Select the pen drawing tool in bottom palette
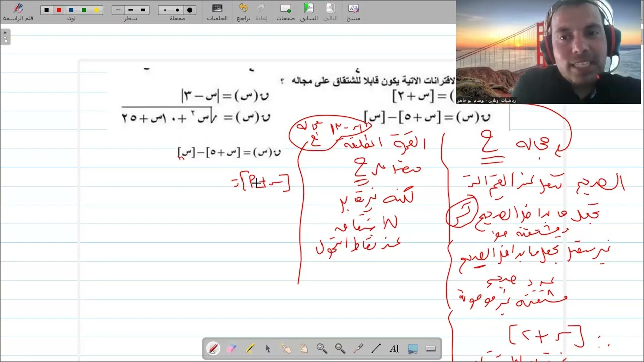Screen dimensions: 644x362 [x=213, y=348]
